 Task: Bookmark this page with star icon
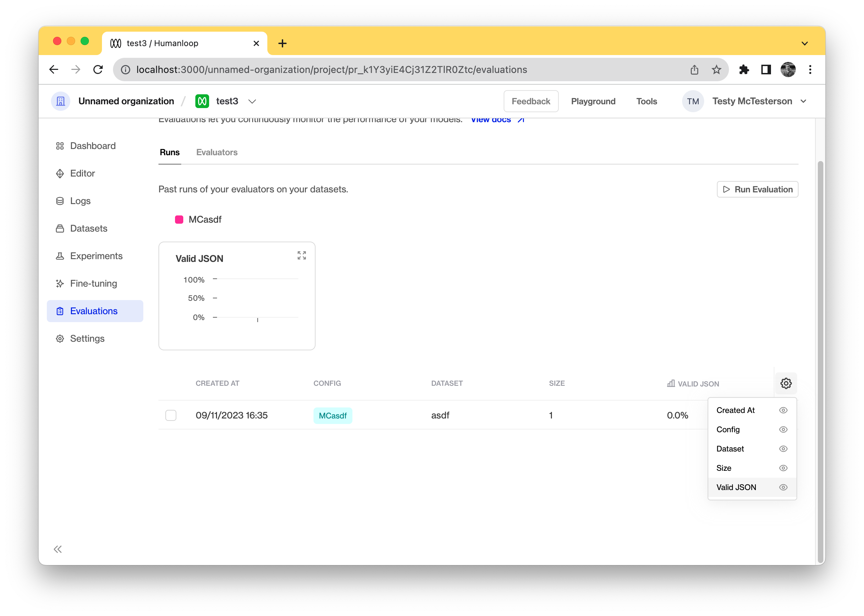click(716, 70)
